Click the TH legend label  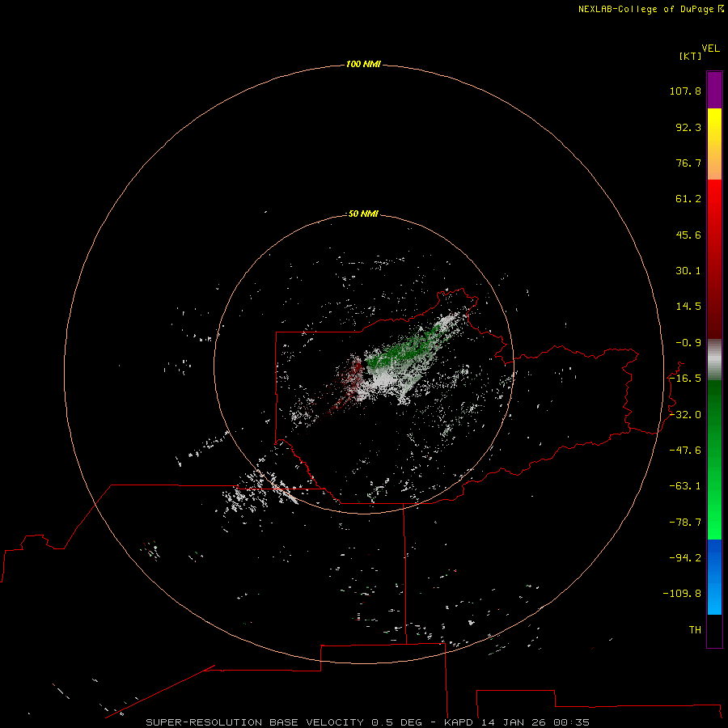click(x=695, y=630)
